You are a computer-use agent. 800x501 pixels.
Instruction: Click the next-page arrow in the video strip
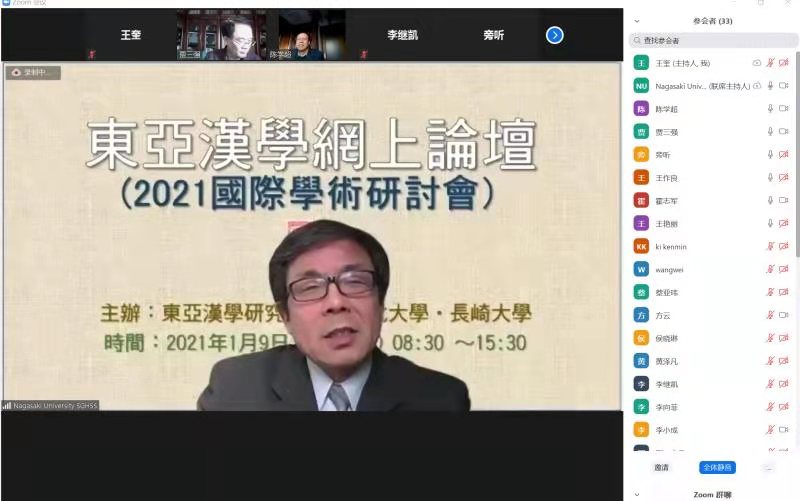555,35
